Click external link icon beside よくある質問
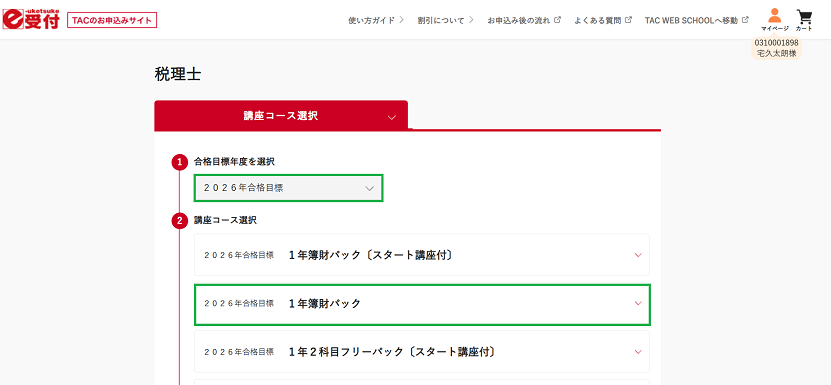831x385 pixels. pyautogui.click(x=629, y=20)
